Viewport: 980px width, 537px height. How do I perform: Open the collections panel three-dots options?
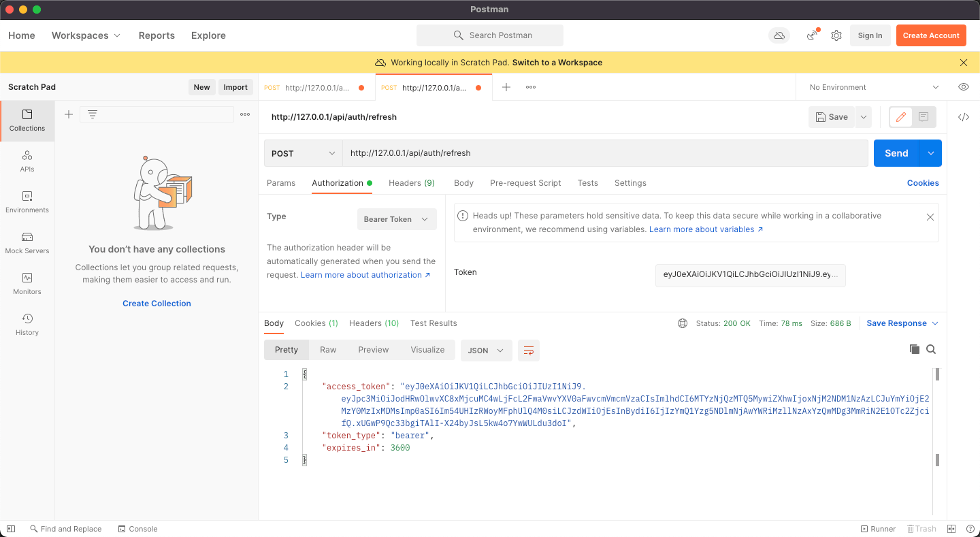[245, 114]
